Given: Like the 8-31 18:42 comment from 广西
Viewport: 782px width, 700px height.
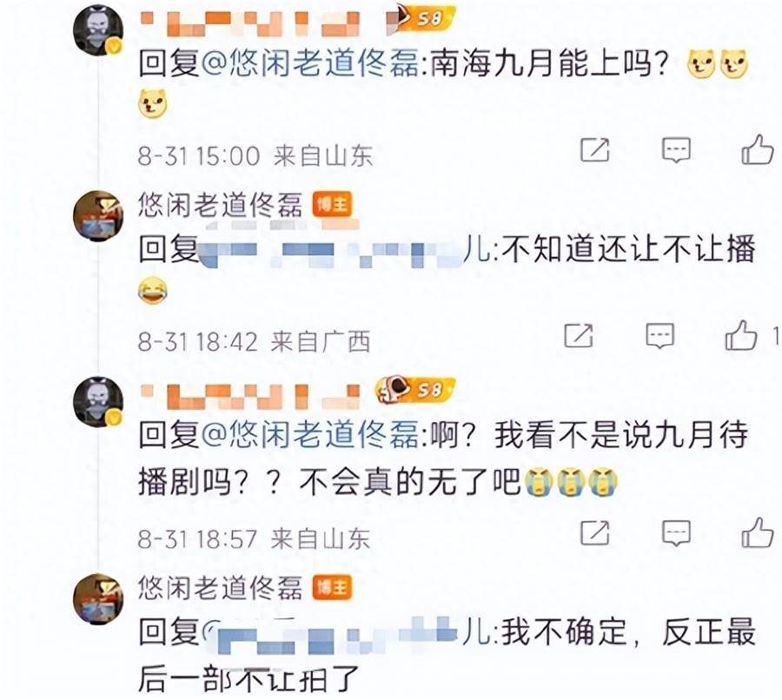Looking at the screenshot, I should click(x=741, y=335).
